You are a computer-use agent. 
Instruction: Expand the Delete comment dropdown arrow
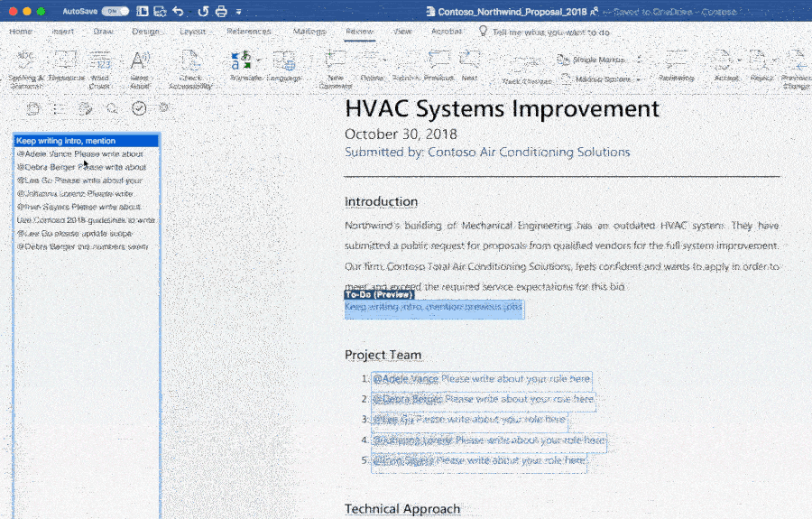coord(383,60)
